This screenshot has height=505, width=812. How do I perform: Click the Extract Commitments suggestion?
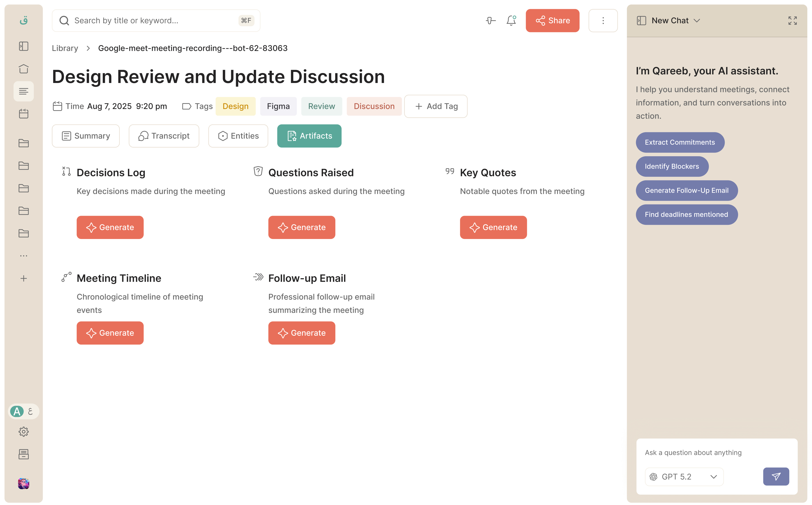[x=680, y=142]
